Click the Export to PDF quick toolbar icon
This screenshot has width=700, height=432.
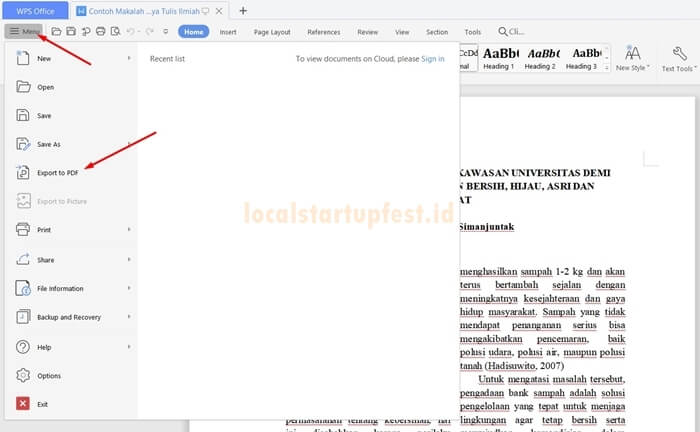86,31
